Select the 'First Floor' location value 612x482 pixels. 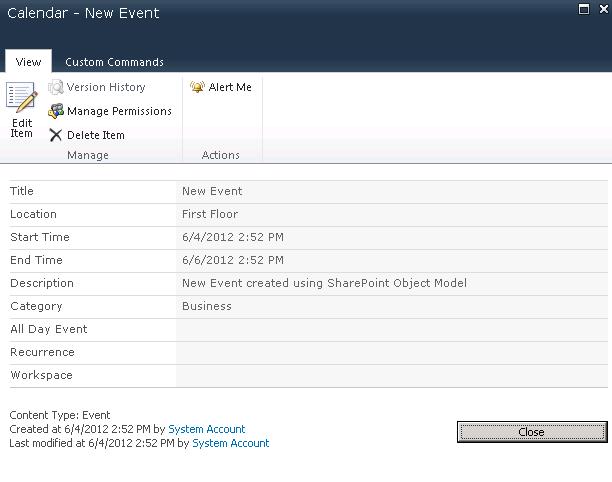210,214
